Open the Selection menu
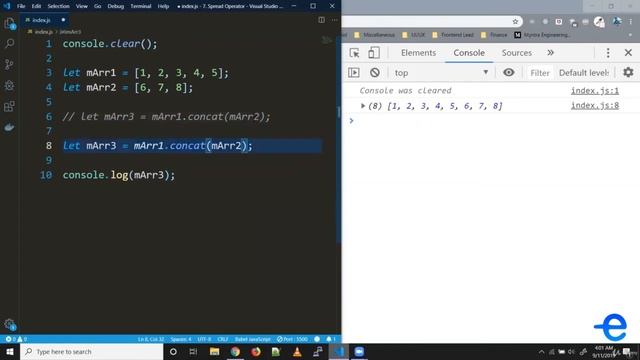The width and height of the screenshot is (640, 360). click(58, 6)
